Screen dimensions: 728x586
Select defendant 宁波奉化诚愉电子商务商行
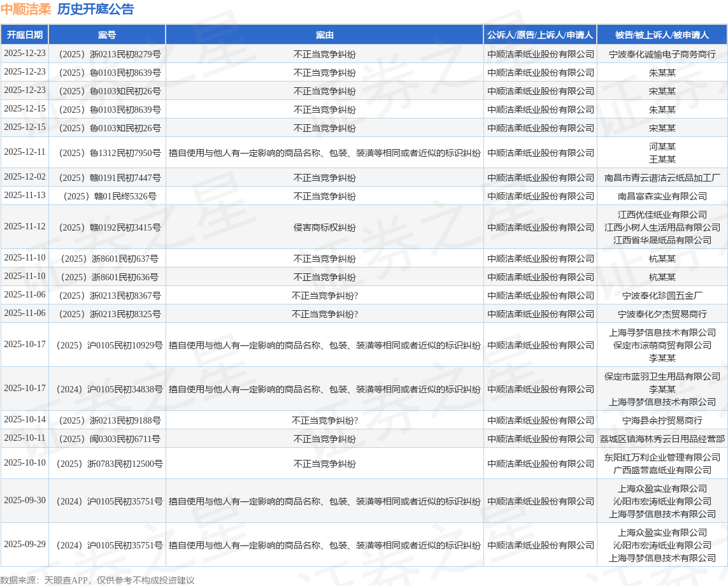click(x=662, y=54)
